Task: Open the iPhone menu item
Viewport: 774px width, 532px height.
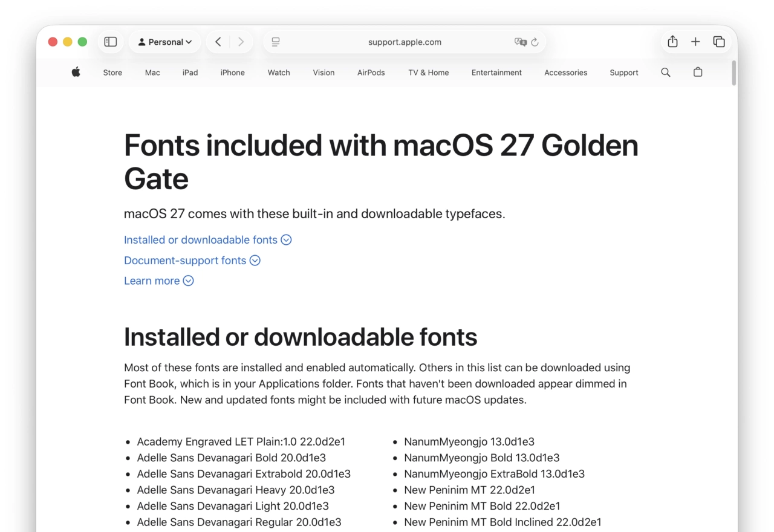Action: coord(233,73)
